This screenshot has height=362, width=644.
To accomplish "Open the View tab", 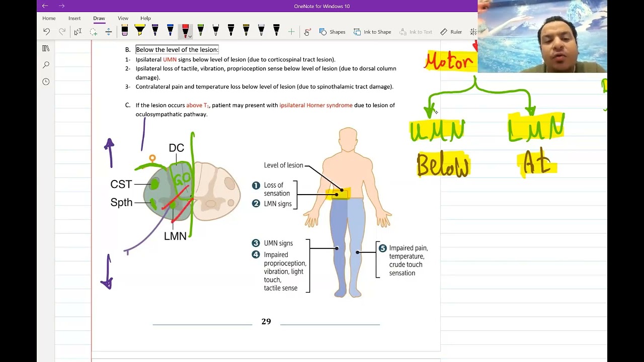I will (123, 18).
